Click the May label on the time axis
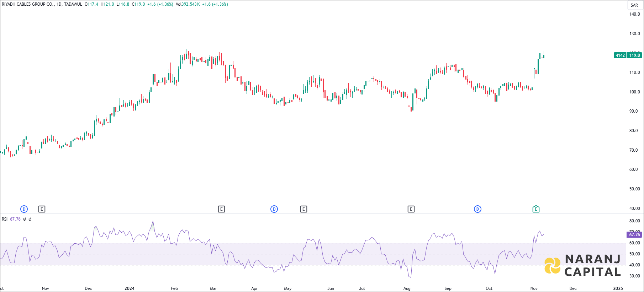This screenshot has height=292, width=644. (x=288, y=288)
